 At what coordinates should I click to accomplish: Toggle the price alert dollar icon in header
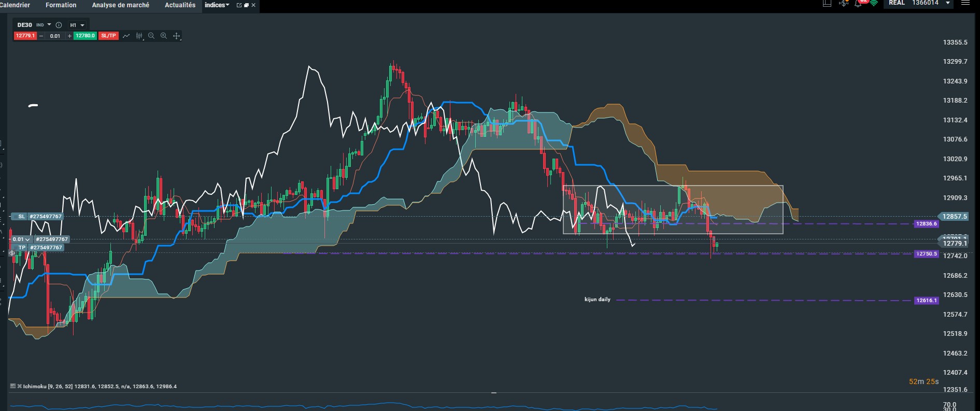[844, 4]
